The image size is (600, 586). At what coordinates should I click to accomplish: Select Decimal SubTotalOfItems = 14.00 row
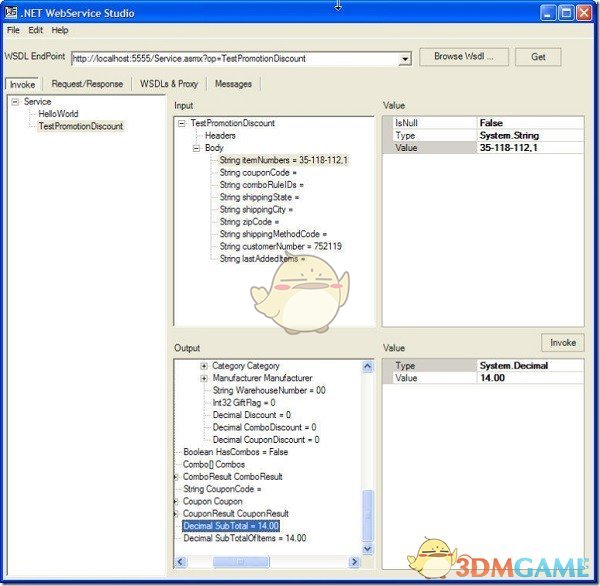pos(245,538)
